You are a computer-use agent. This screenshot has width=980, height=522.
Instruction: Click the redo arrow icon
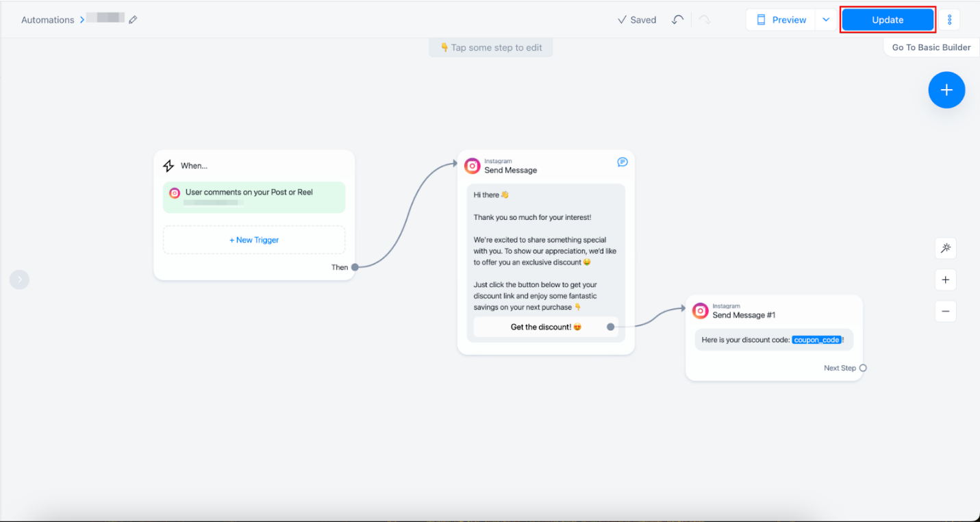(x=705, y=20)
